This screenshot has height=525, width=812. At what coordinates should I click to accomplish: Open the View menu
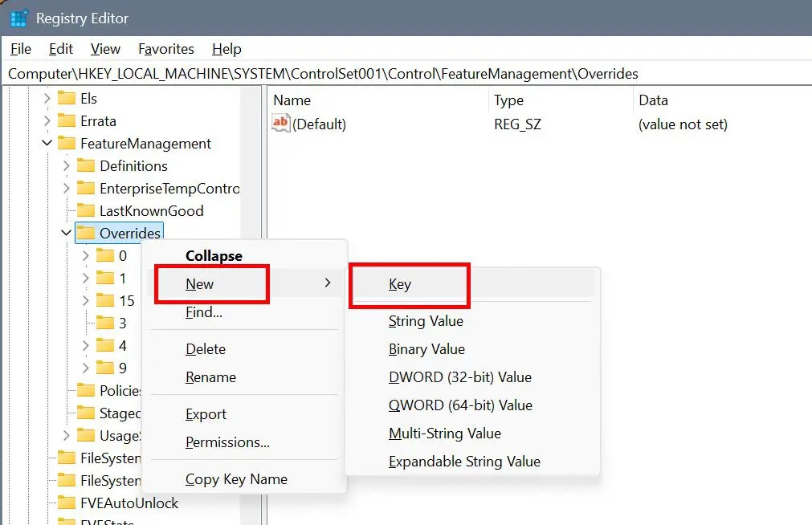click(105, 49)
